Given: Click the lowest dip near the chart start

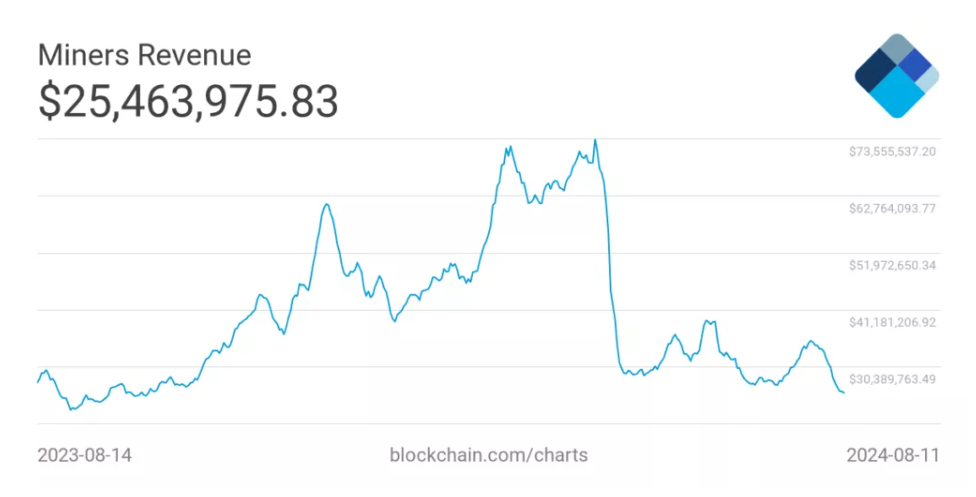Looking at the screenshot, I should [x=71, y=409].
